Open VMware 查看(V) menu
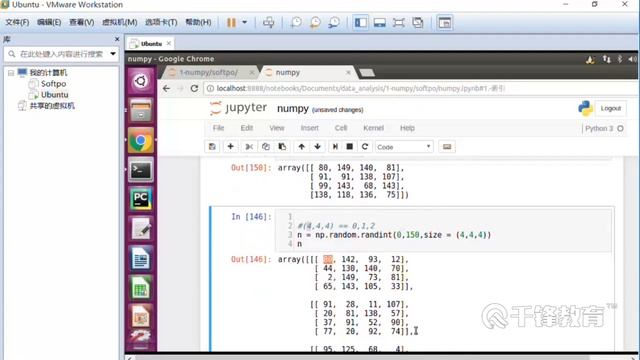640x360 pixels. [81, 22]
